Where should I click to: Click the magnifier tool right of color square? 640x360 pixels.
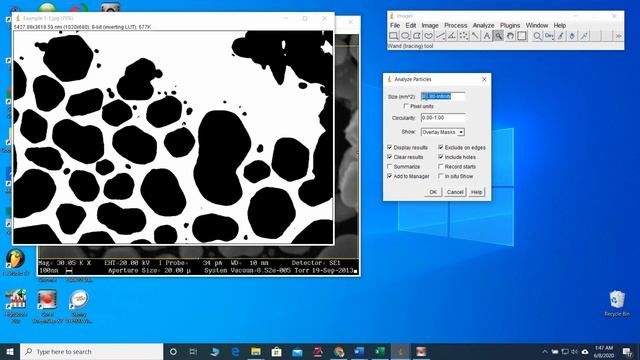(x=537, y=36)
